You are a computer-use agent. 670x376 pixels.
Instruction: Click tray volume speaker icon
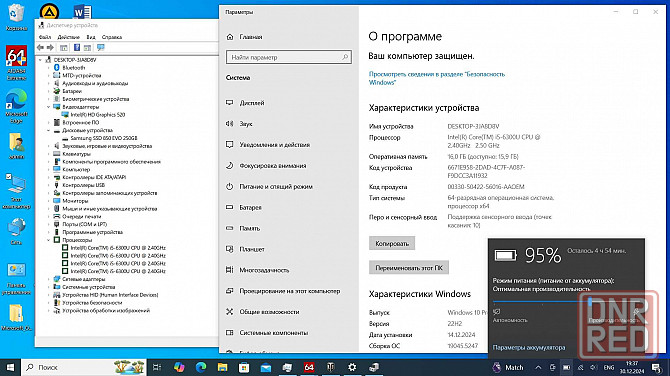coord(594,367)
